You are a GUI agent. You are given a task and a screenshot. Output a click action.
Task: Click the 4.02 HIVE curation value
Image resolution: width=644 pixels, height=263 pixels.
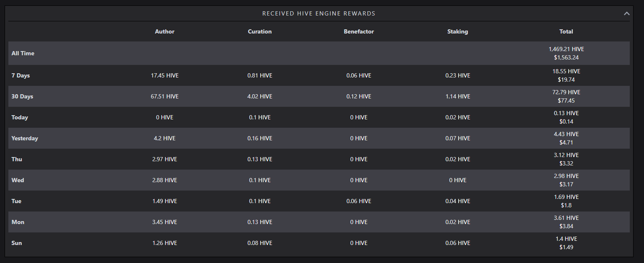coord(260,96)
